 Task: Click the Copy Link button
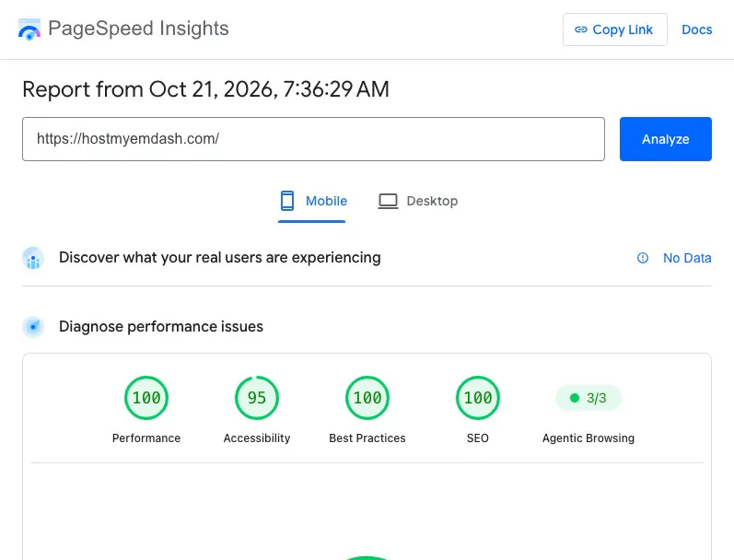point(614,29)
